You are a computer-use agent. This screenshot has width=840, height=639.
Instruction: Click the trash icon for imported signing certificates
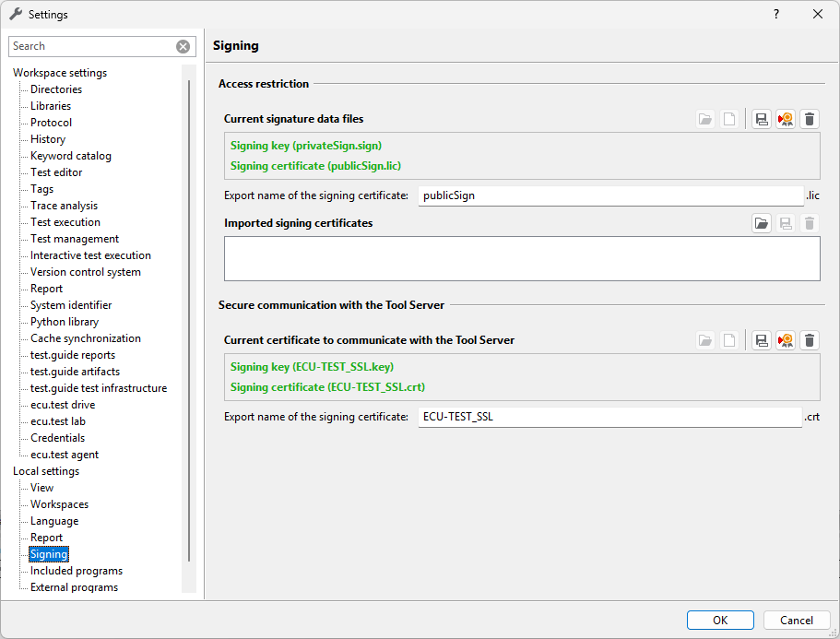click(x=810, y=223)
